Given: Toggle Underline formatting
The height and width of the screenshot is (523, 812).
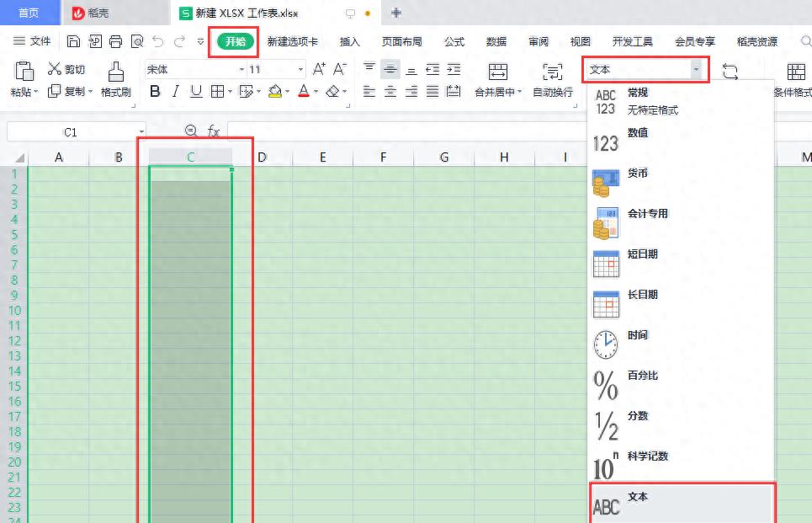Looking at the screenshot, I should [196, 92].
